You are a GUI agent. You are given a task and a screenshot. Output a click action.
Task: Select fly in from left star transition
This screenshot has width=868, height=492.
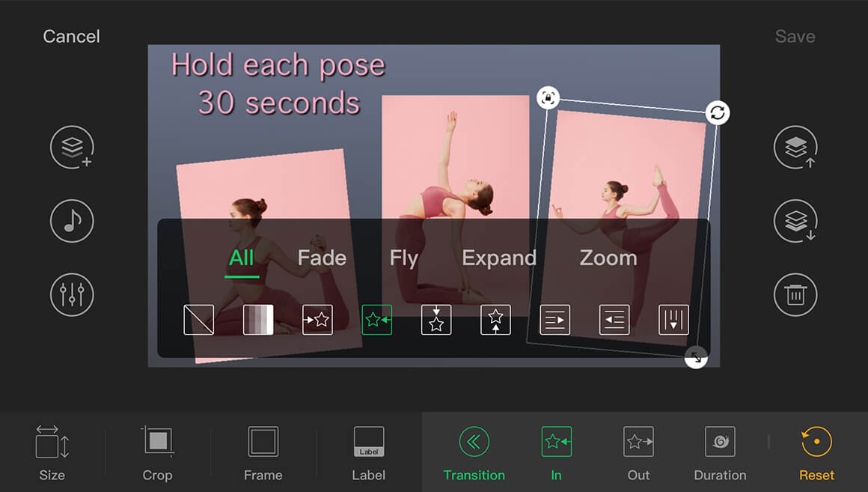coord(317,320)
